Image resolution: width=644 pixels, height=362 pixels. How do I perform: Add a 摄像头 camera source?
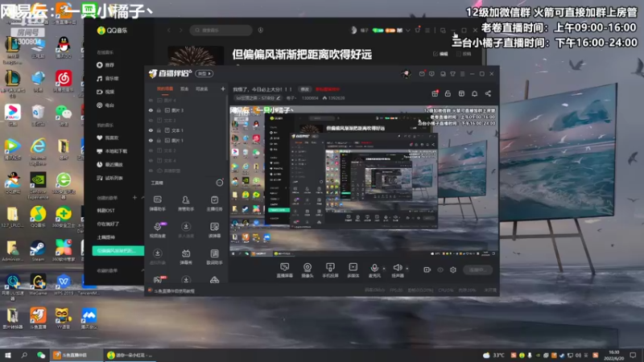[308, 270]
